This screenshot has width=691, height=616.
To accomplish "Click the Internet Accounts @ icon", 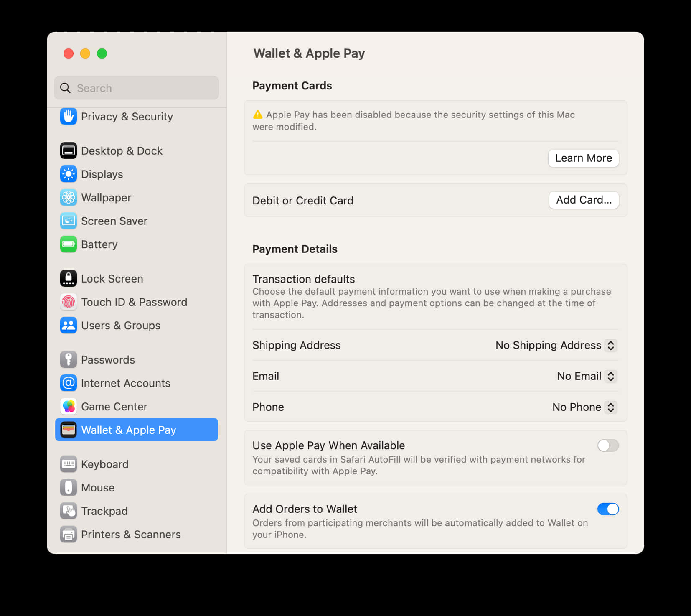I will pyautogui.click(x=69, y=383).
